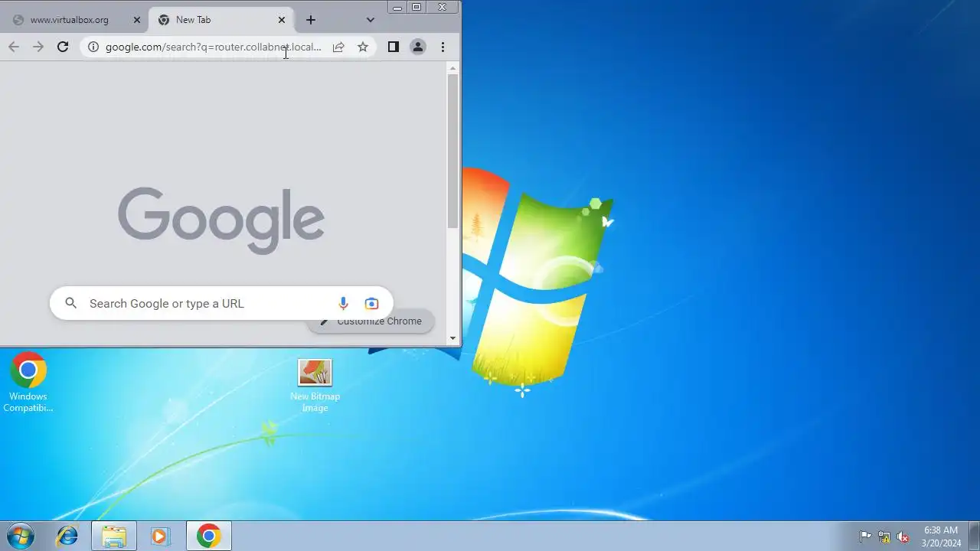
Task: Click the page scrollbar down arrow
Action: pos(452,337)
